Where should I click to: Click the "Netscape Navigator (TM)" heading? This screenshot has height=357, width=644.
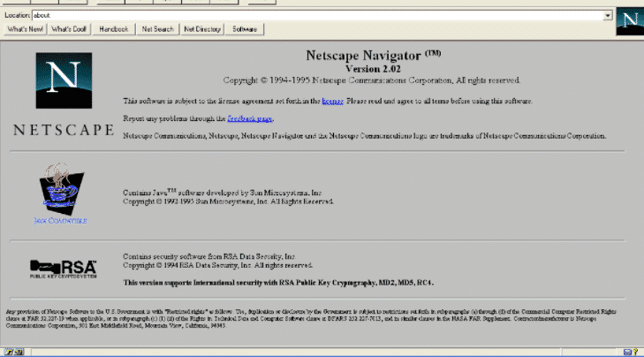click(374, 55)
